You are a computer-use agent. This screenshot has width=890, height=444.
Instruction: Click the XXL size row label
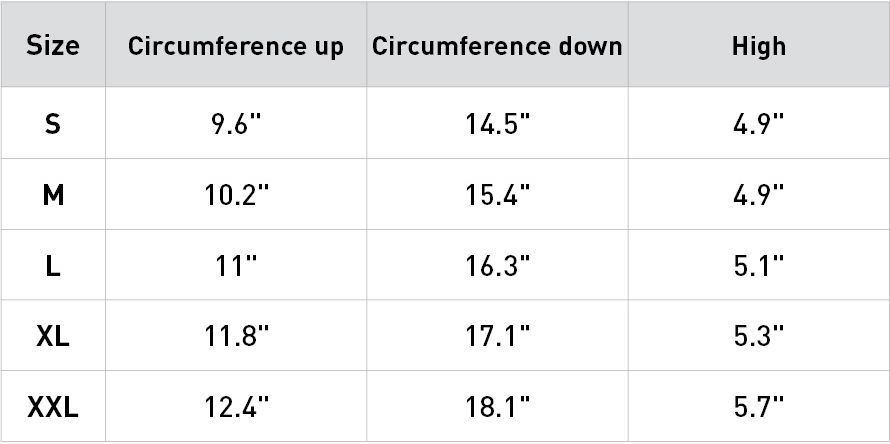(53, 408)
